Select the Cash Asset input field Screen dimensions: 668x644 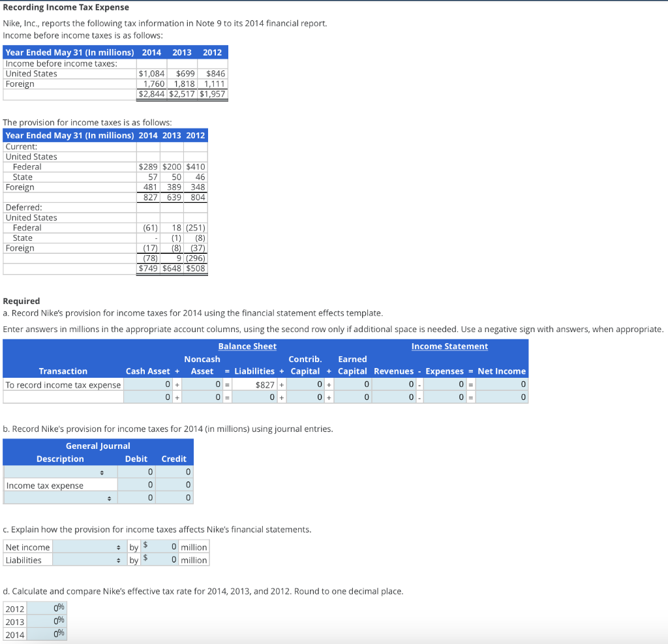pos(148,384)
